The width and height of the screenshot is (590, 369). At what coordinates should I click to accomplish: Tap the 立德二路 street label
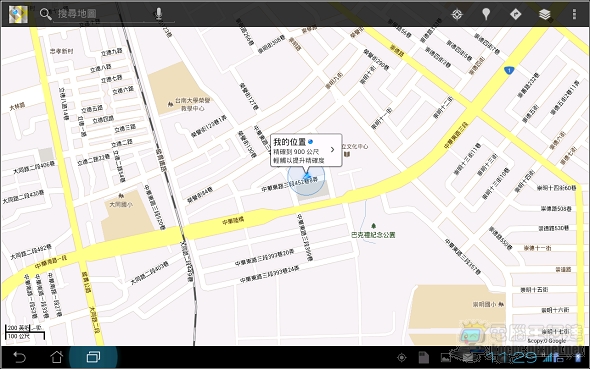click(x=122, y=143)
